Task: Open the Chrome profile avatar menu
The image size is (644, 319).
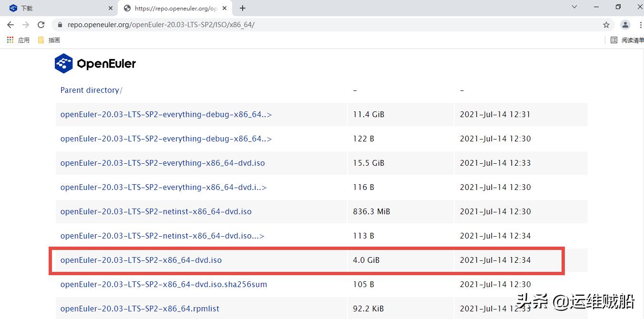Action: click(x=625, y=25)
